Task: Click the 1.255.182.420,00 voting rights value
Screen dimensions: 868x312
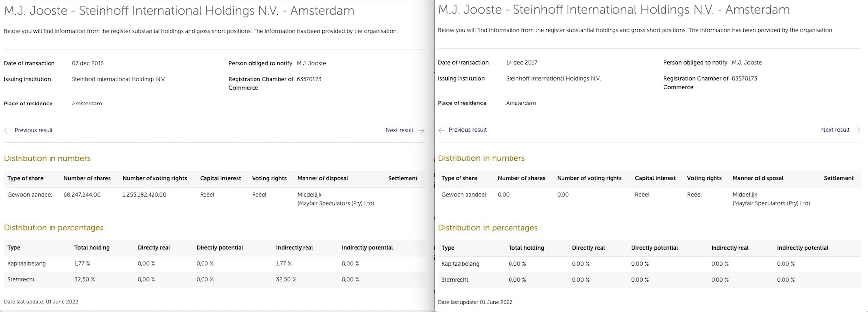Action: [145, 195]
